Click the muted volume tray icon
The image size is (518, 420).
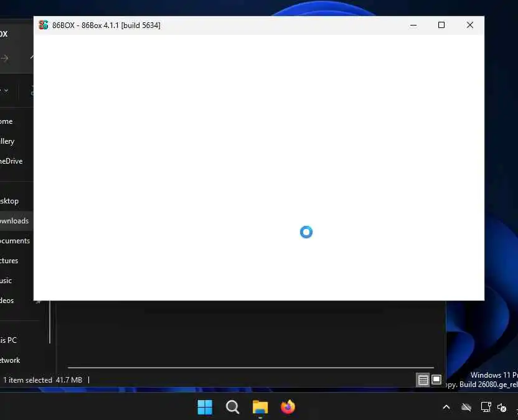pos(502,408)
